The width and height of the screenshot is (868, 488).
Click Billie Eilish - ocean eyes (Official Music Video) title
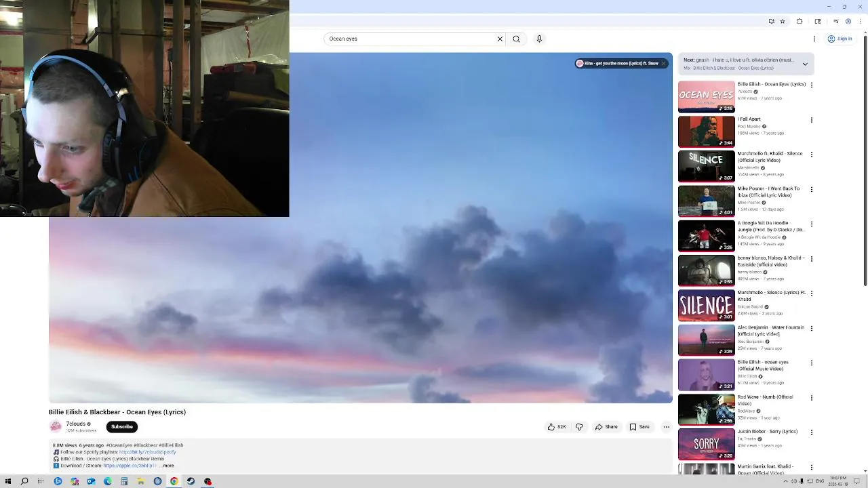[763, 365]
